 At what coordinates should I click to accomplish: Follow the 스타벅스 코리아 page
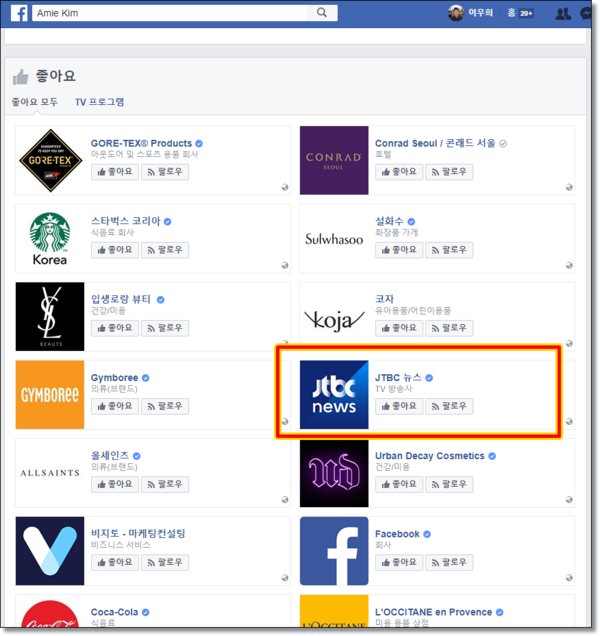(x=165, y=250)
